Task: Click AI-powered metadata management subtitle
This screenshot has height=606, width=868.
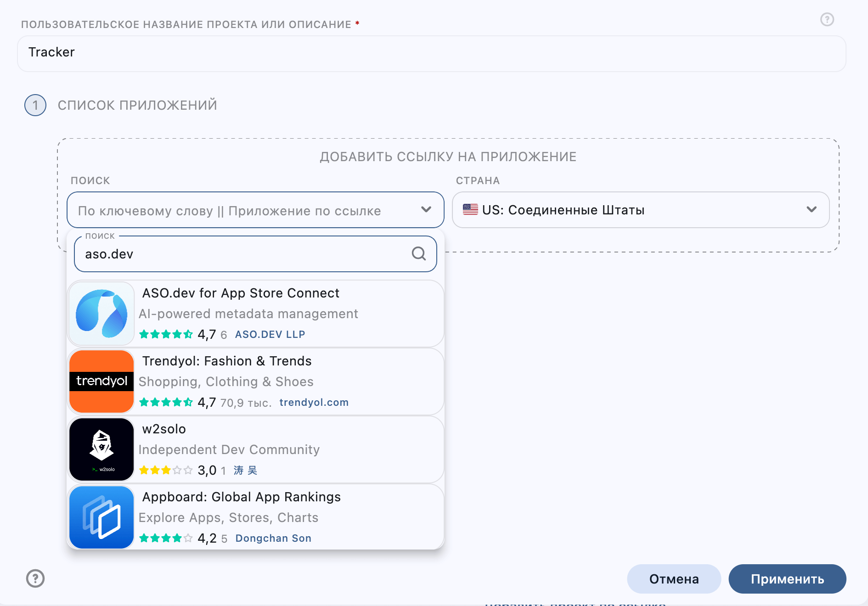Action: [248, 314]
